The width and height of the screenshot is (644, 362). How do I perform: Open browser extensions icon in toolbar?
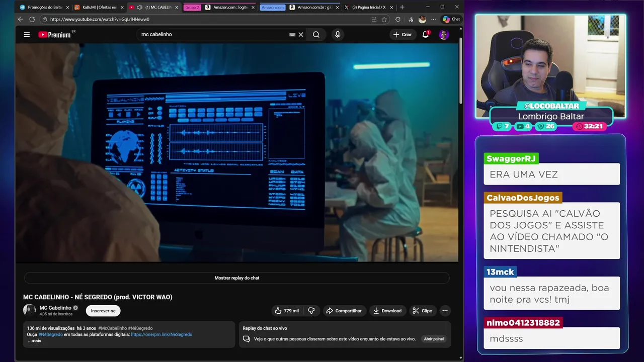(x=398, y=19)
